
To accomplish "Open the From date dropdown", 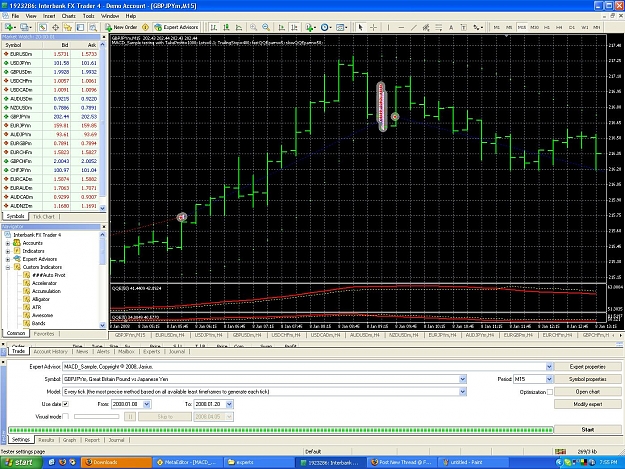I will tap(146, 404).
